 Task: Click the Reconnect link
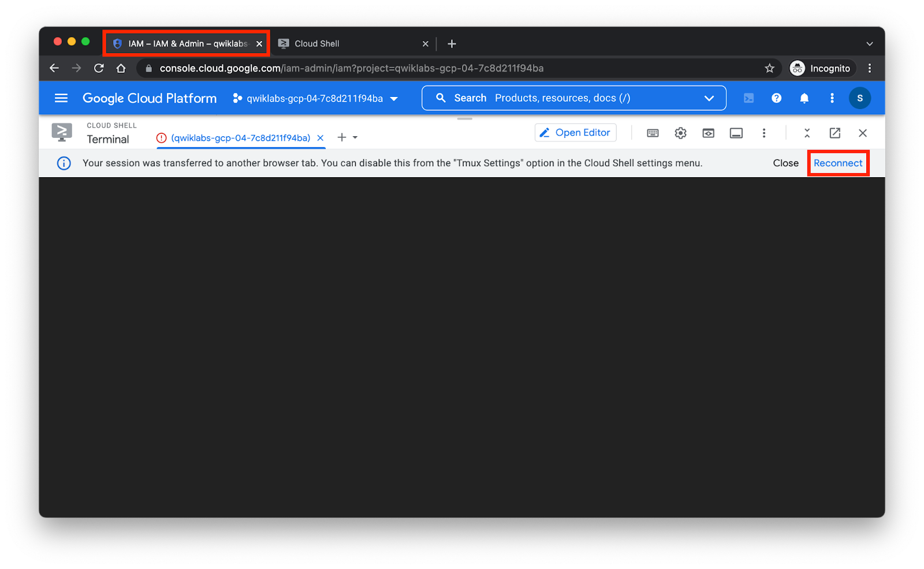pos(837,163)
